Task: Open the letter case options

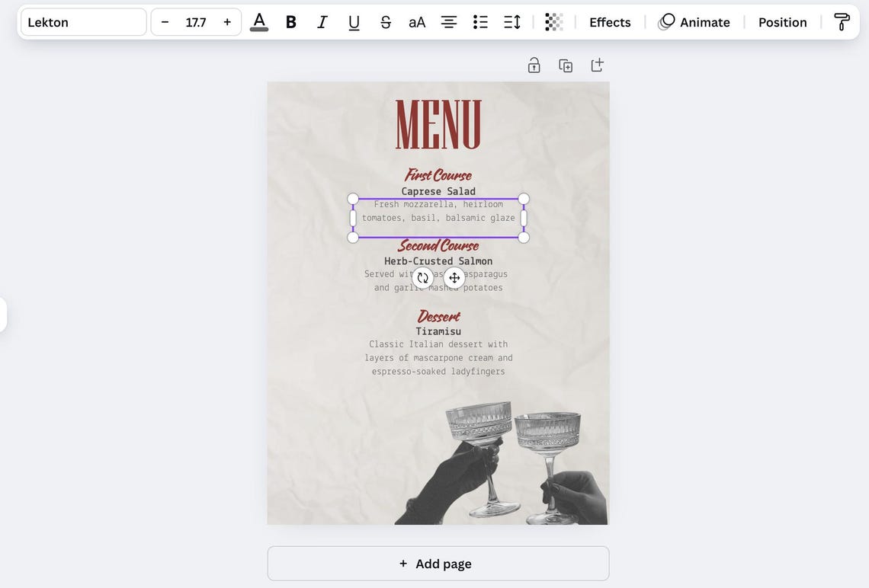Action: click(x=417, y=21)
